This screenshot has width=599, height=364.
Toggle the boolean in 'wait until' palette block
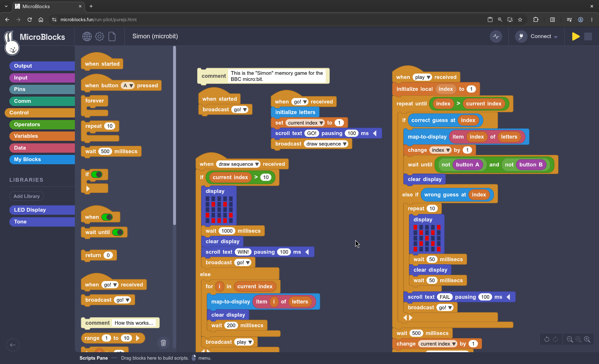tap(118, 232)
